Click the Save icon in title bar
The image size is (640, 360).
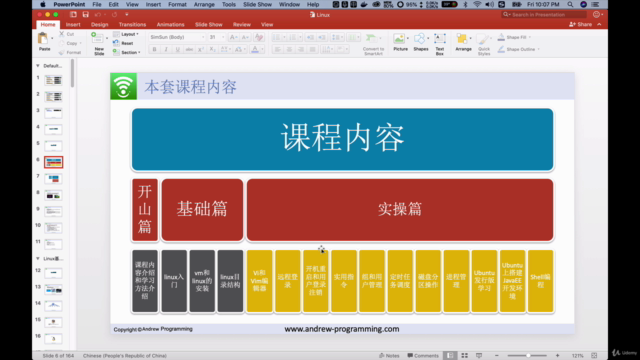85,15
